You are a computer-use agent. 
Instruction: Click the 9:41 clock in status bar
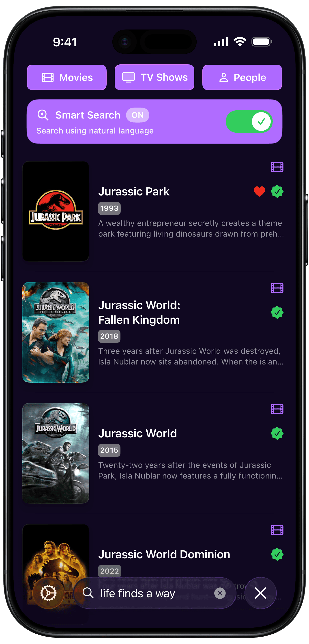click(65, 42)
